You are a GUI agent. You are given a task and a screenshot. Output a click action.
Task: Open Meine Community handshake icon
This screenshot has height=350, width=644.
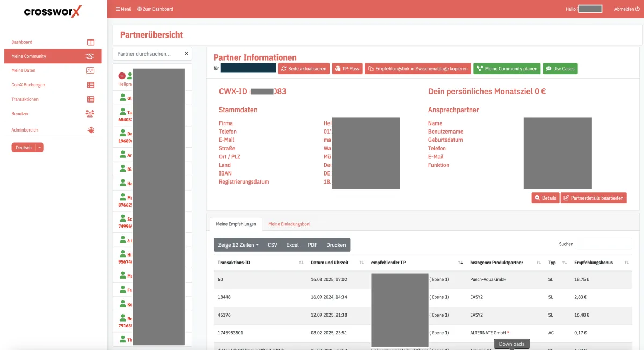click(x=91, y=56)
